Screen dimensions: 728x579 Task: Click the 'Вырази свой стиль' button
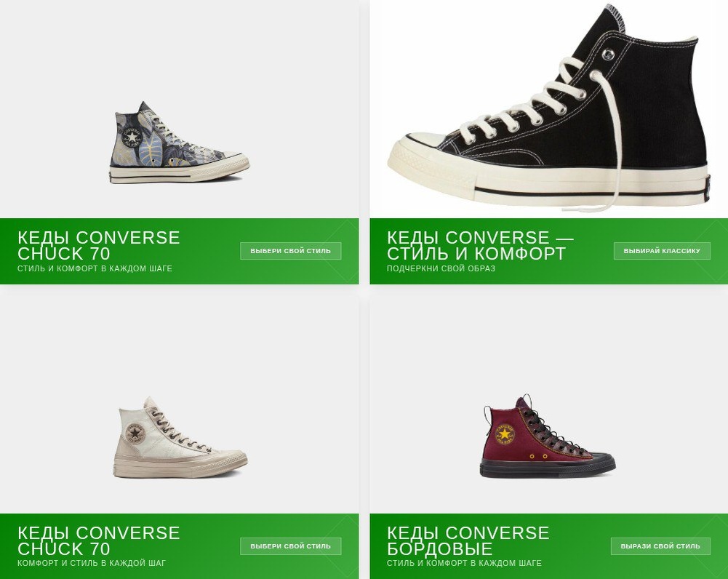[x=660, y=546]
